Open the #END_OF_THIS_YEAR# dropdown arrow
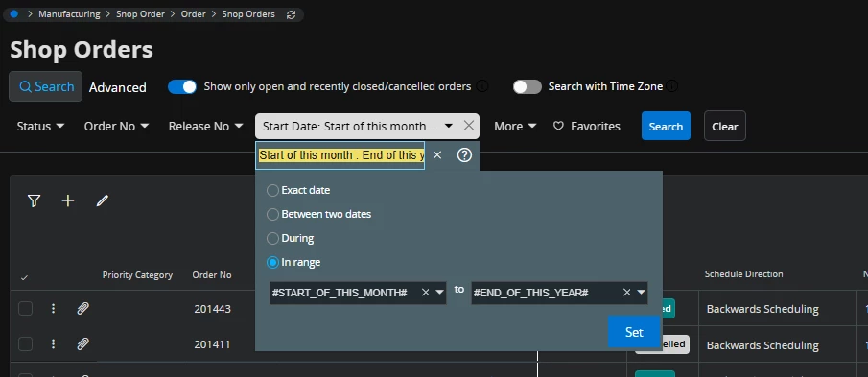The image size is (868, 377). tap(641, 293)
